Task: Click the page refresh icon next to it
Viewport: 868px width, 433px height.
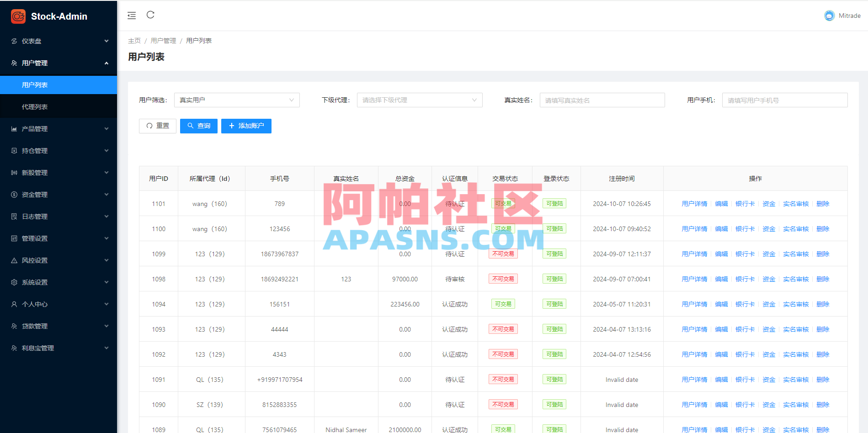Action: tap(150, 15)
